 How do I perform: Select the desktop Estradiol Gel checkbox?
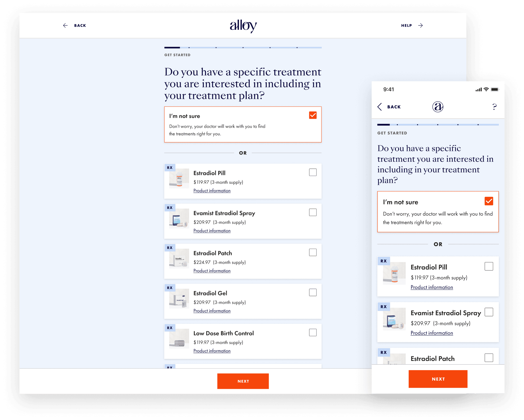tap(313, 292)
